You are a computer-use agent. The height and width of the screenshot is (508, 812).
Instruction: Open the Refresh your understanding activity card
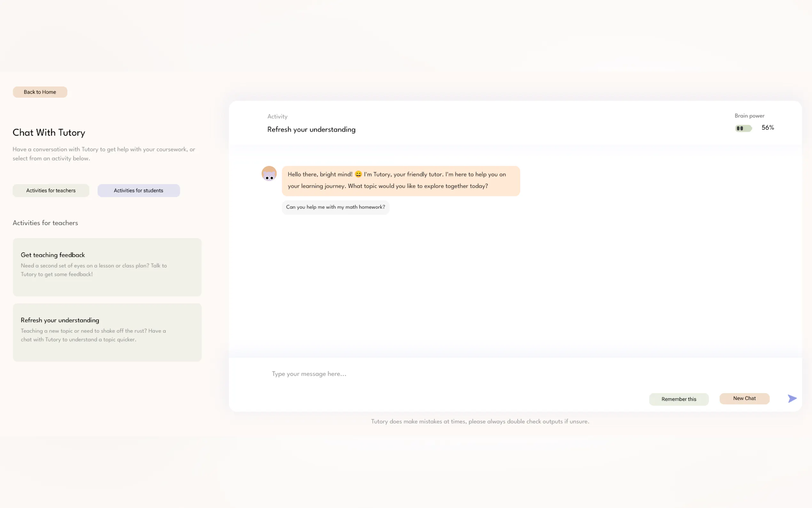coord(107,332)
